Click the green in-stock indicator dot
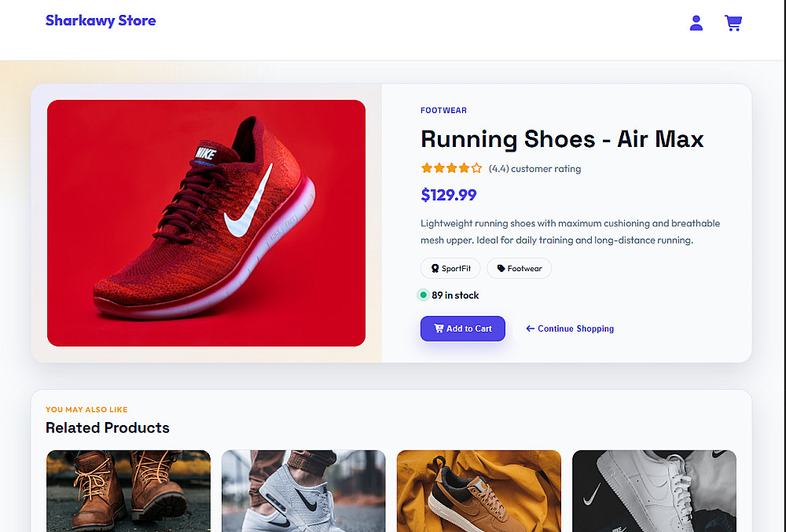786x532 pixels. coord(424,295)
